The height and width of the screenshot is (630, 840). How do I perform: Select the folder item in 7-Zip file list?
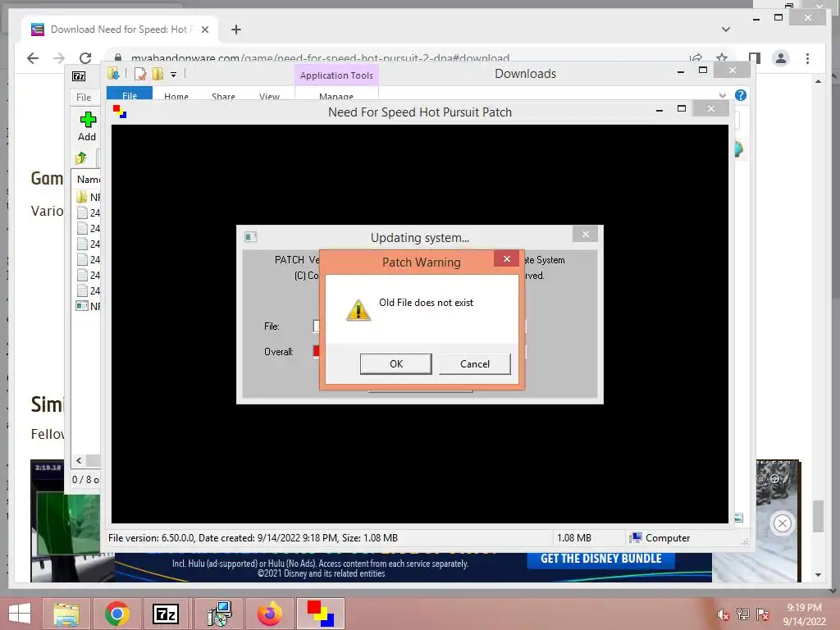(x=88, y=197)
